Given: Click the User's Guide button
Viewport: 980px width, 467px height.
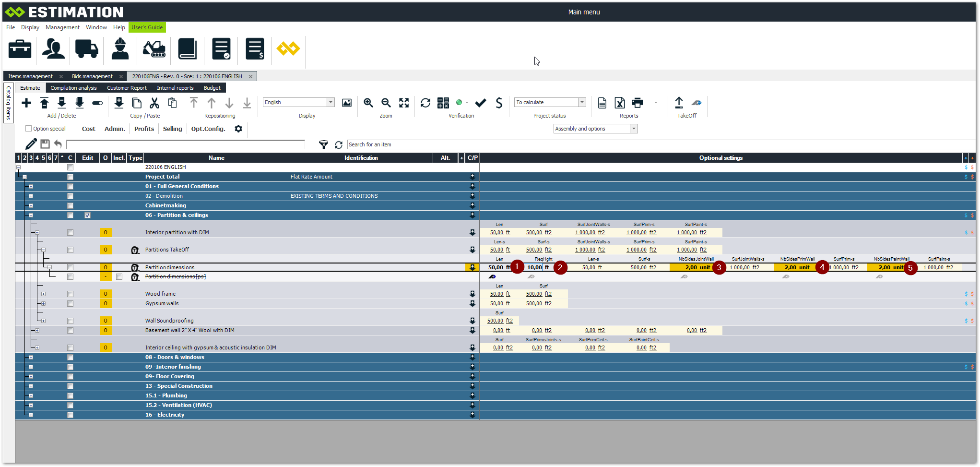Looking at the screenshot, I should (x=147, y=27).
